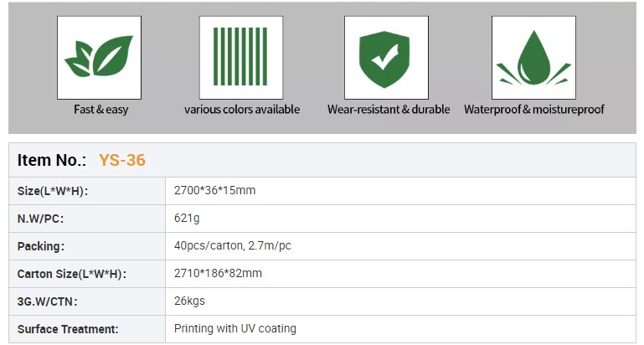Click the water droplet icon
644x345 pixels.
[x=533, y=58]
